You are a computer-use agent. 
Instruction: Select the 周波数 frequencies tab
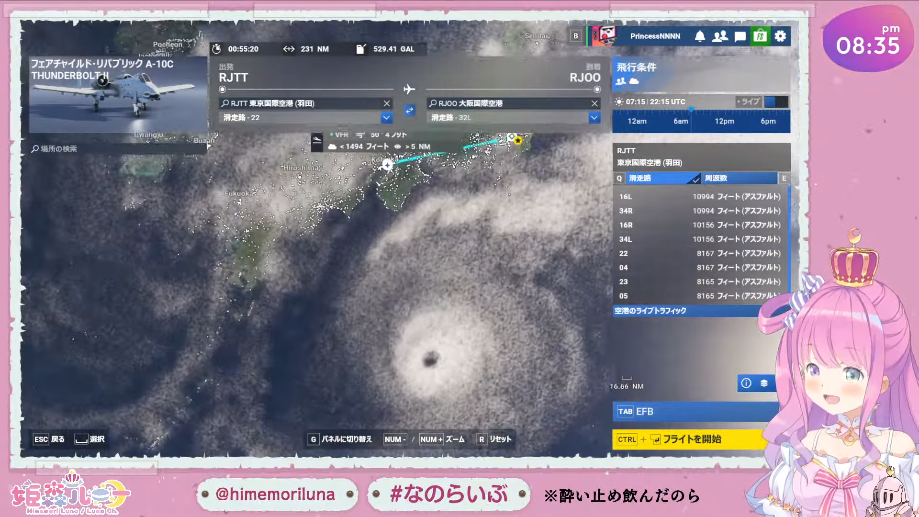(738, 178)
